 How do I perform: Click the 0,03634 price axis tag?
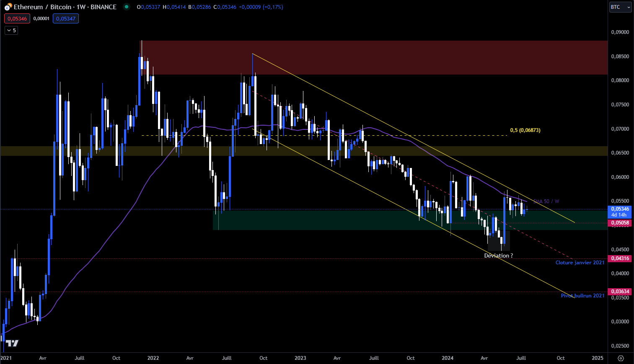point(620,292)
